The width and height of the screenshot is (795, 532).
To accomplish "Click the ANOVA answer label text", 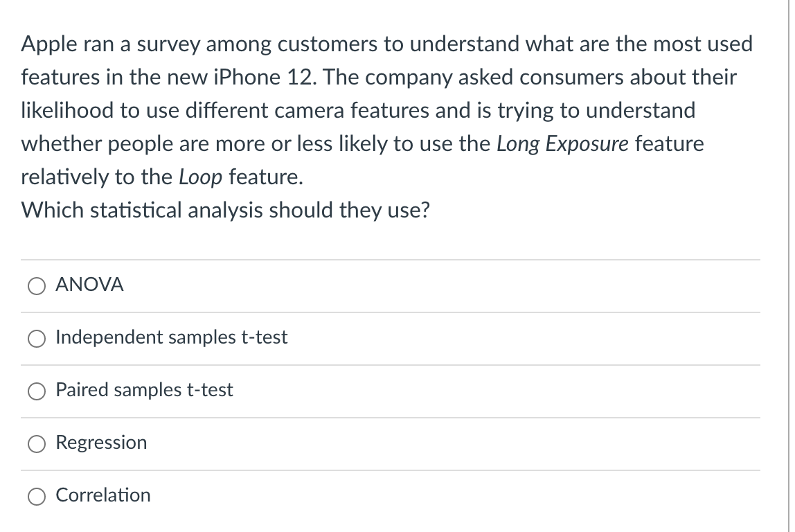I will (89, 285).
